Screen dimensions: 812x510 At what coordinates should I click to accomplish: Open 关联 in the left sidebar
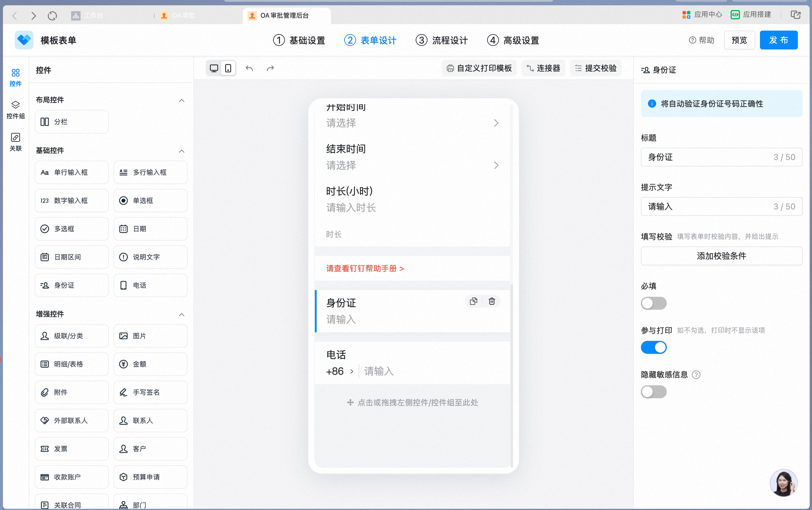point(16,142)
